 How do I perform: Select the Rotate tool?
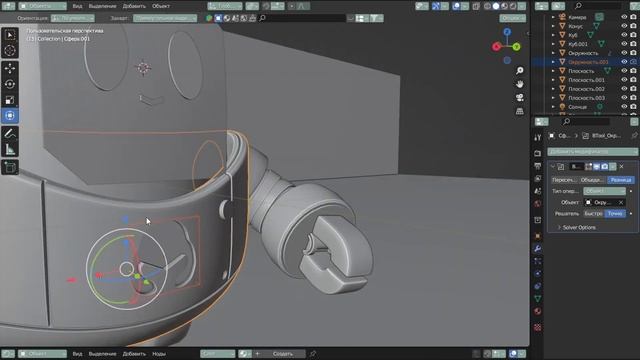click(x=10, y=84)
